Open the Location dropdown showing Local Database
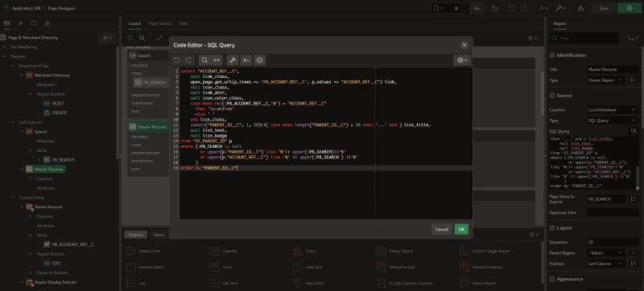 point(612,110)
